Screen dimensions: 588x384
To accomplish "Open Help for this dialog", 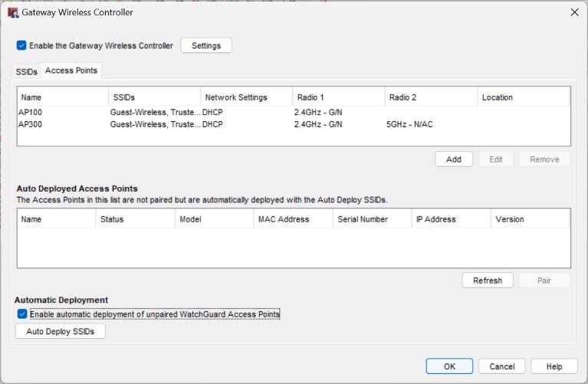I will point(554,366).
